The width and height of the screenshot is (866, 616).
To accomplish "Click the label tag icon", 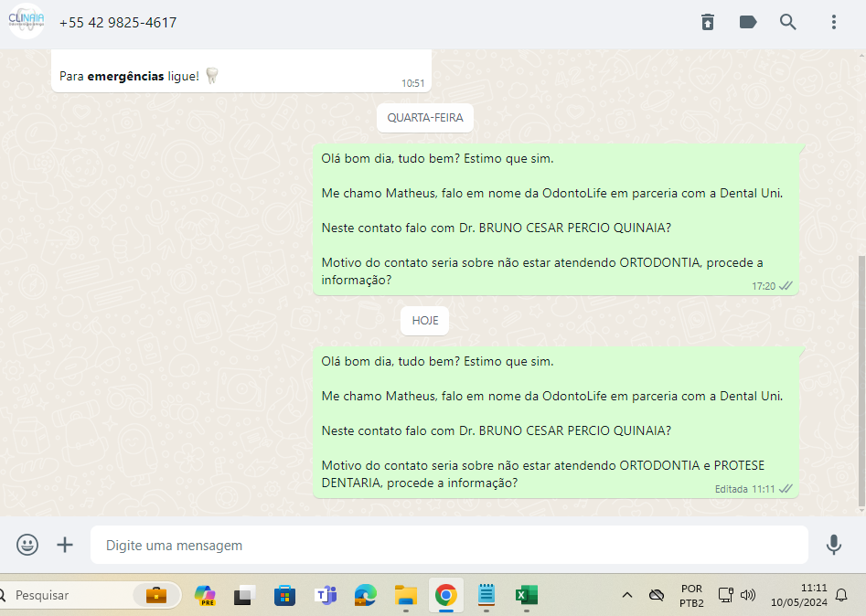I will (748, 22).
